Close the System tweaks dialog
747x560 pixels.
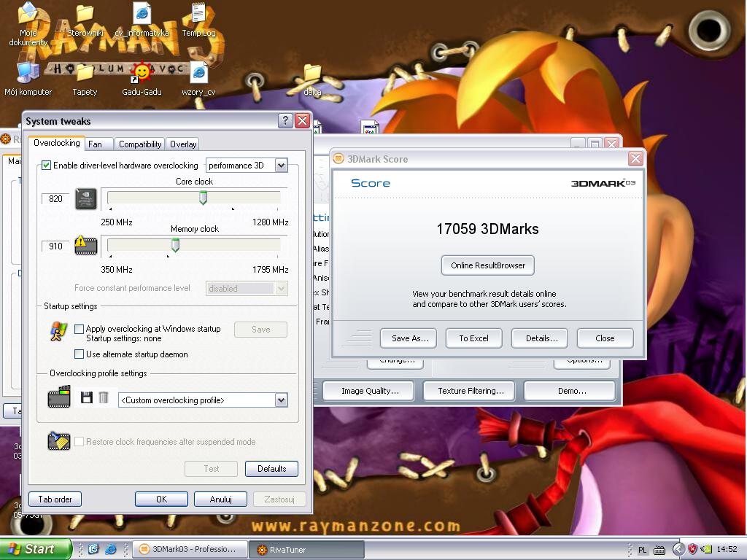(303, 121)
